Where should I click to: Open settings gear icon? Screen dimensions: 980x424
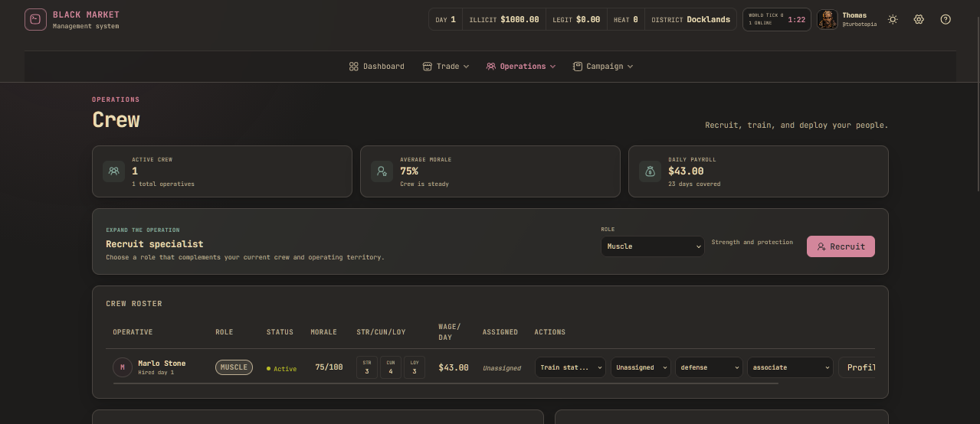tap(919, 19)
